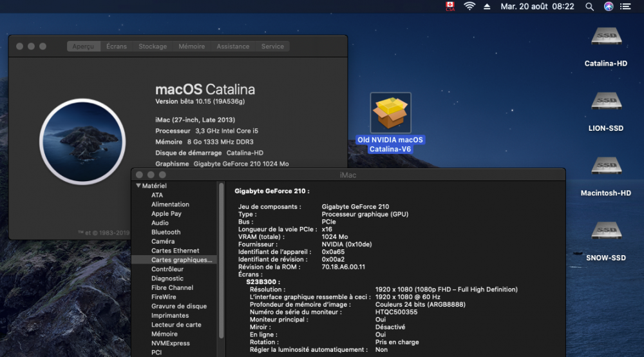Select Imprimantes in the sidebar

coord(170,315)
